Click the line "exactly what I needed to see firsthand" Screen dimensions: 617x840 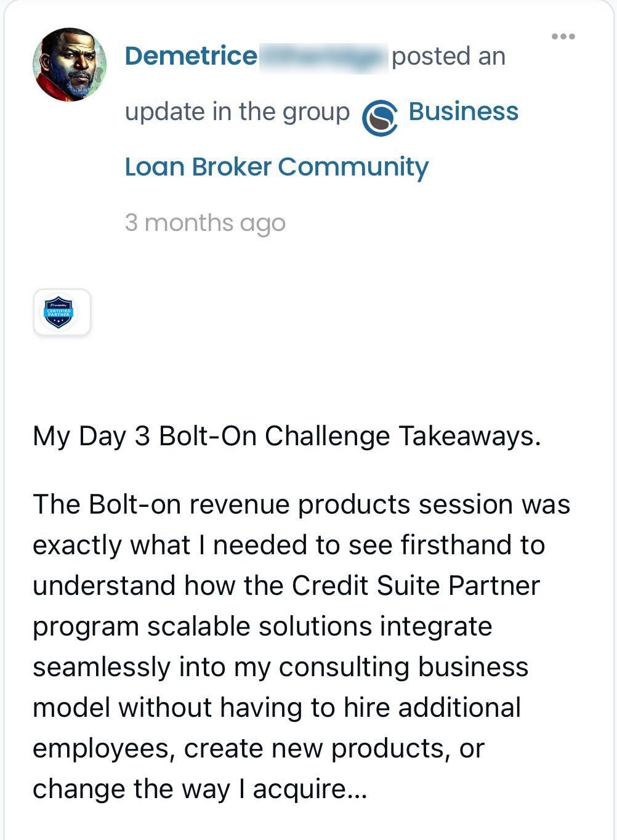(288, 545)
